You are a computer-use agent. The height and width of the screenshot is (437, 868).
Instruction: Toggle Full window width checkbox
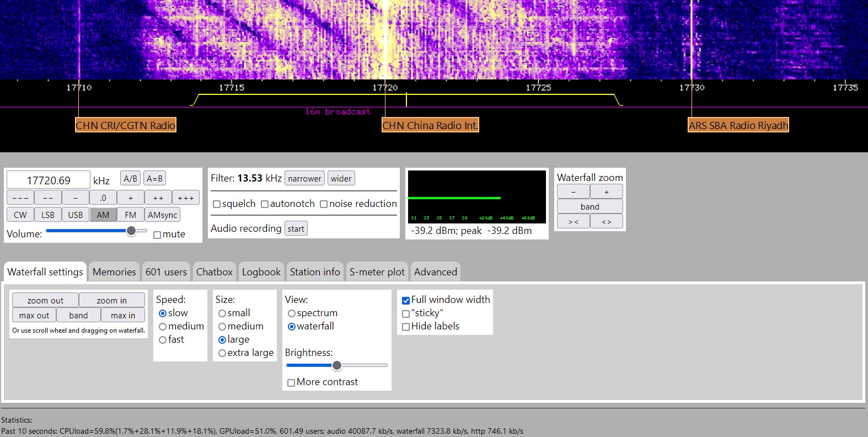click(406, 301)
